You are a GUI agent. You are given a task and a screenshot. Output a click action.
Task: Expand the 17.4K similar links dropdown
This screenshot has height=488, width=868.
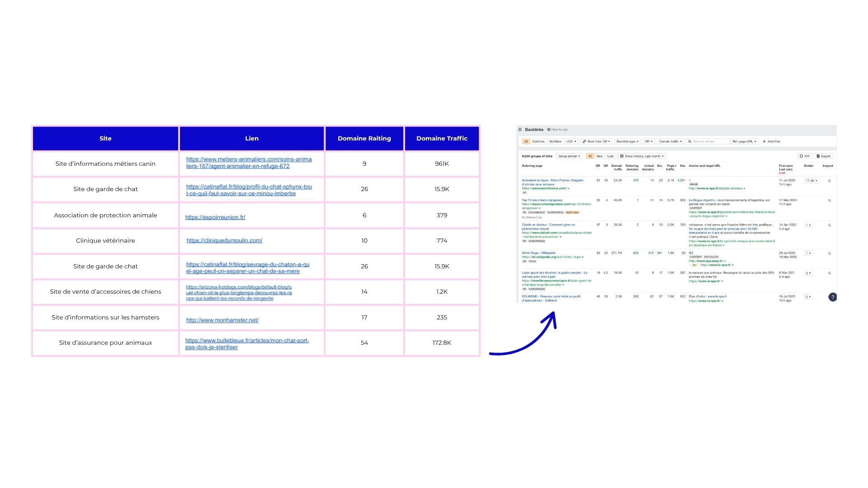click(812, 181)
